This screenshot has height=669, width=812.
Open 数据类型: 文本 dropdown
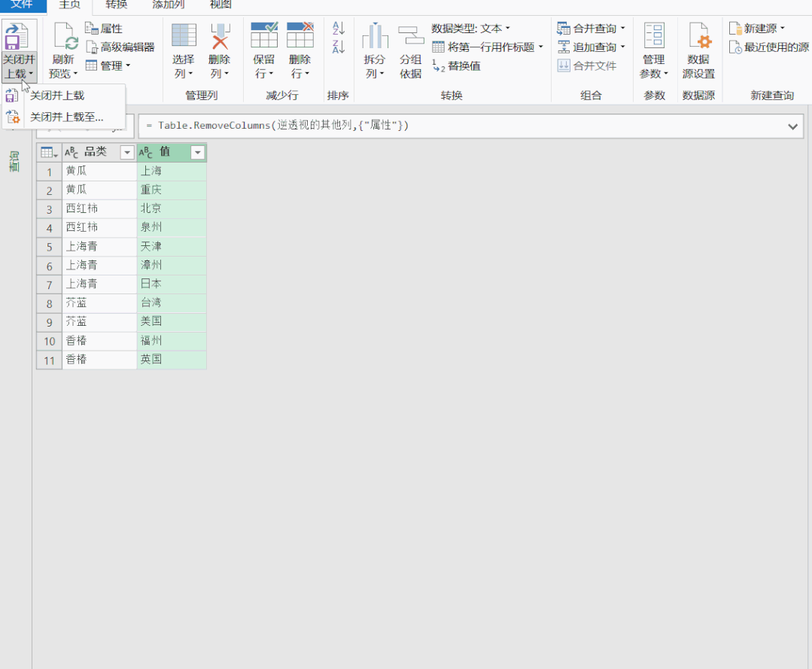coord(471,29)
